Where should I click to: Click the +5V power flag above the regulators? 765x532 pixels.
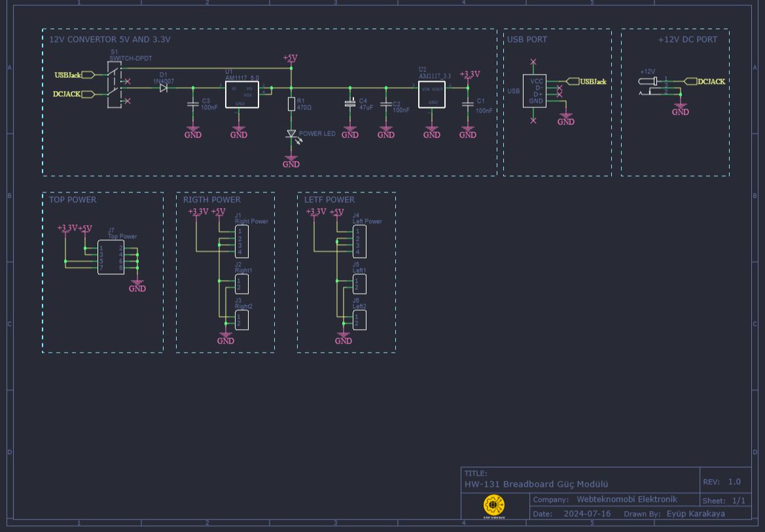point(290,59)
